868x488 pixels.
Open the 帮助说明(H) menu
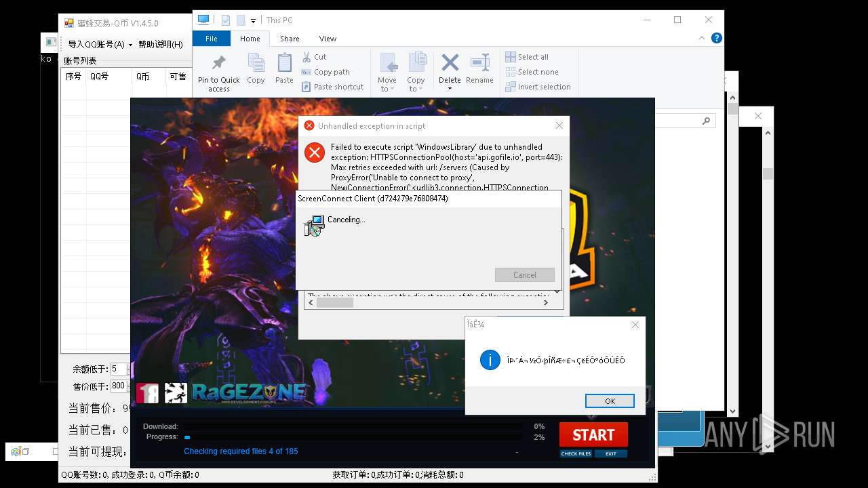[x=160, y=44]
